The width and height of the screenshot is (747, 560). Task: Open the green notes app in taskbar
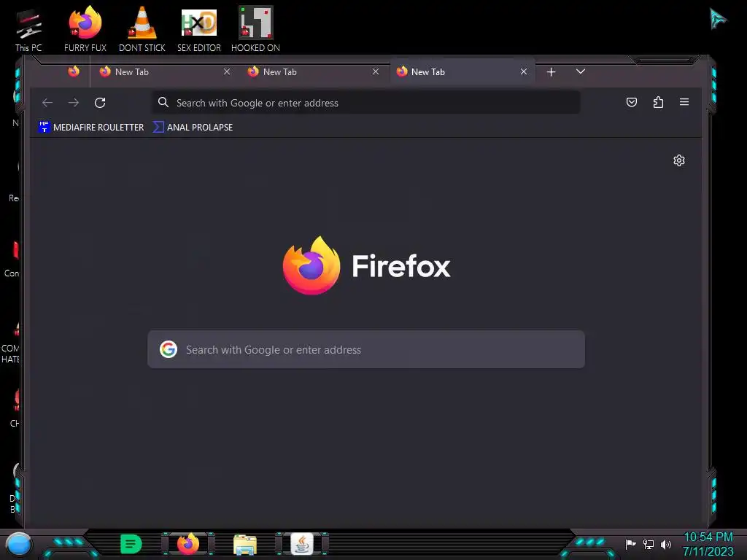[x=131, y=544]
